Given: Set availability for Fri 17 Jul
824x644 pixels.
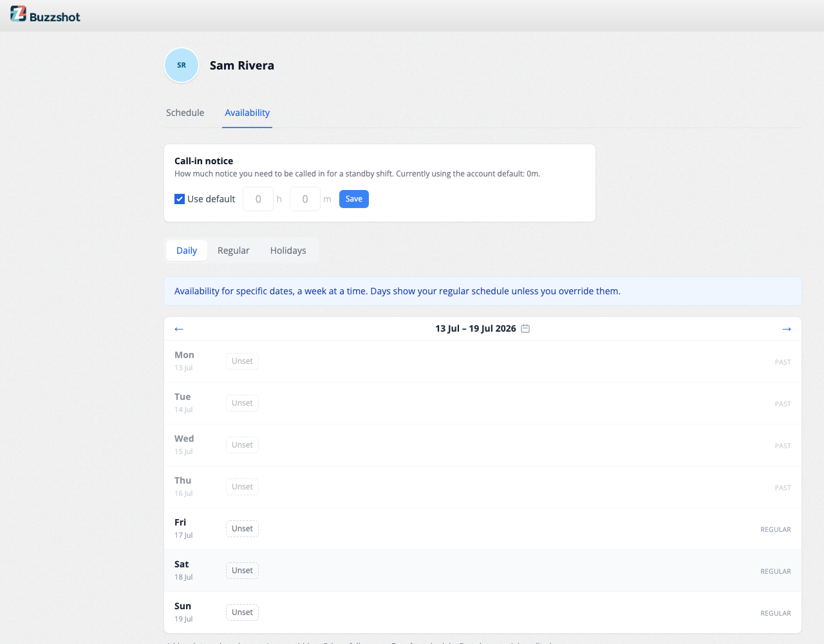Looking at the screenshot, I should pos(242,529).
